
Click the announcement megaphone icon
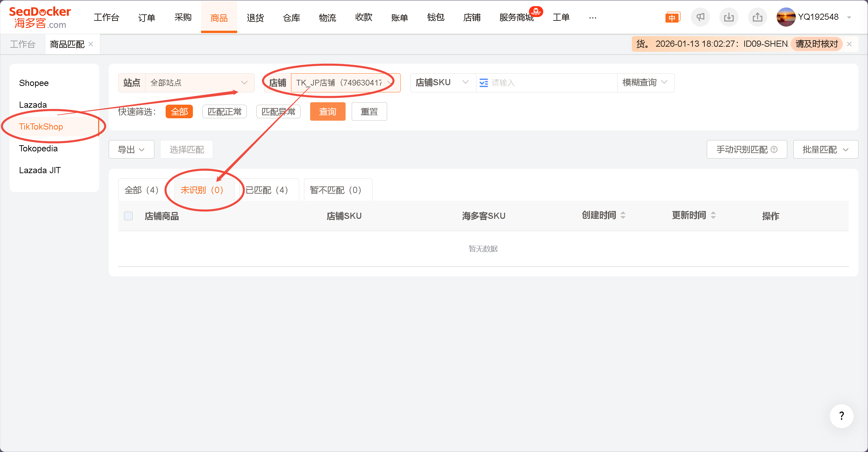[x=700, y=17]
